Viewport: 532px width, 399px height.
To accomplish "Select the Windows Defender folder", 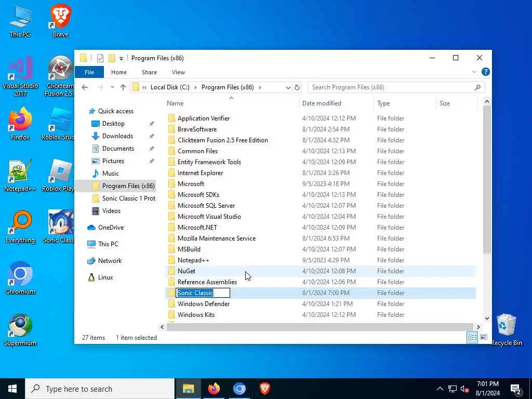I will click(204, 303).
